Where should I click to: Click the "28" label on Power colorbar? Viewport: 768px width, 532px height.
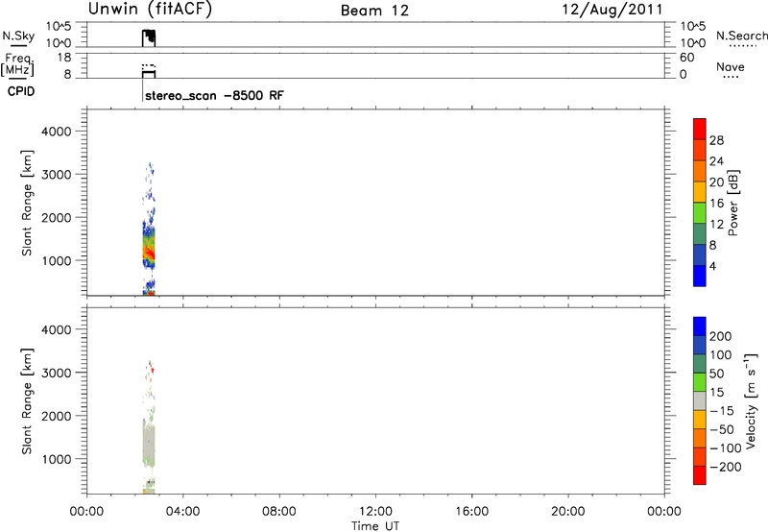pos(716,140)
